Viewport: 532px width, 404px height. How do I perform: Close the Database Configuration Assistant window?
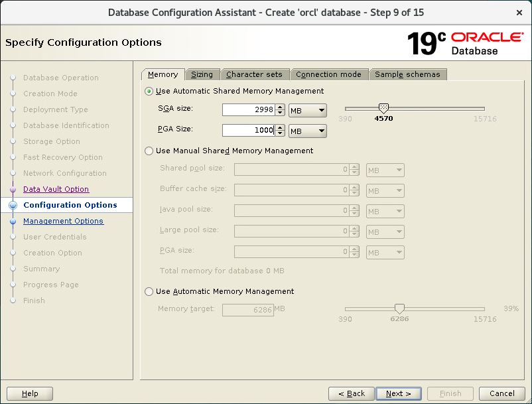(x=519, y=13)
